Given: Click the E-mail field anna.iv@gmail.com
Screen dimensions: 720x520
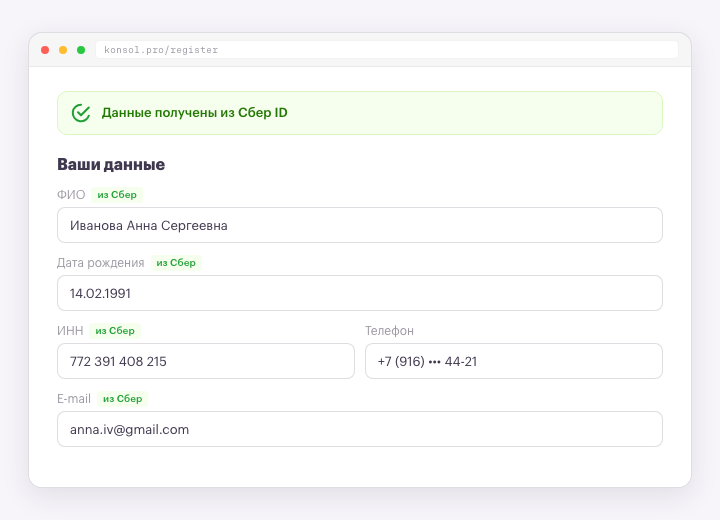Looking at the screenshot, I should 360,429.
